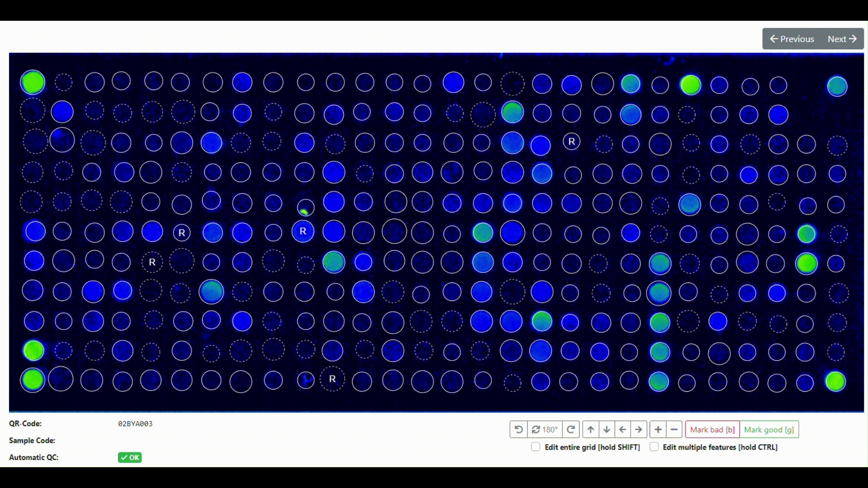Image resolution: width=868 pixels, height=488 pixels.
Task: Shrink features with minus icon
Action: pyautogui.click(x=674, y=429)
